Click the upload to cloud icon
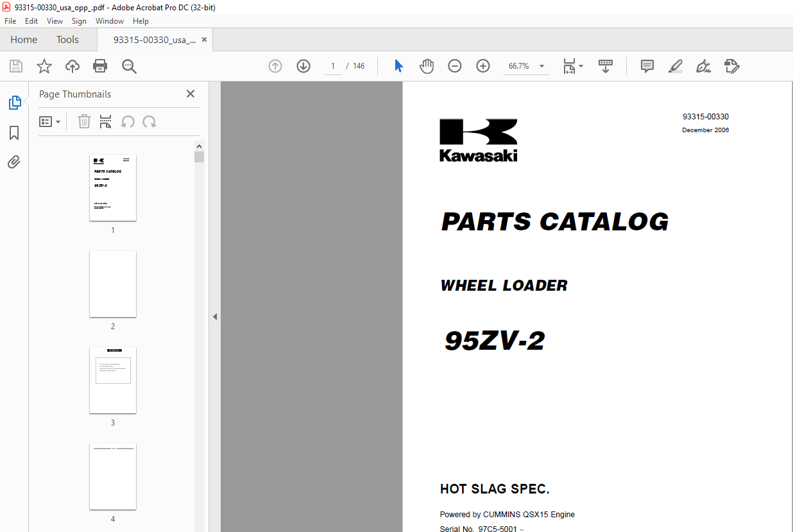793x532 pixels. (x=72, y=66)
